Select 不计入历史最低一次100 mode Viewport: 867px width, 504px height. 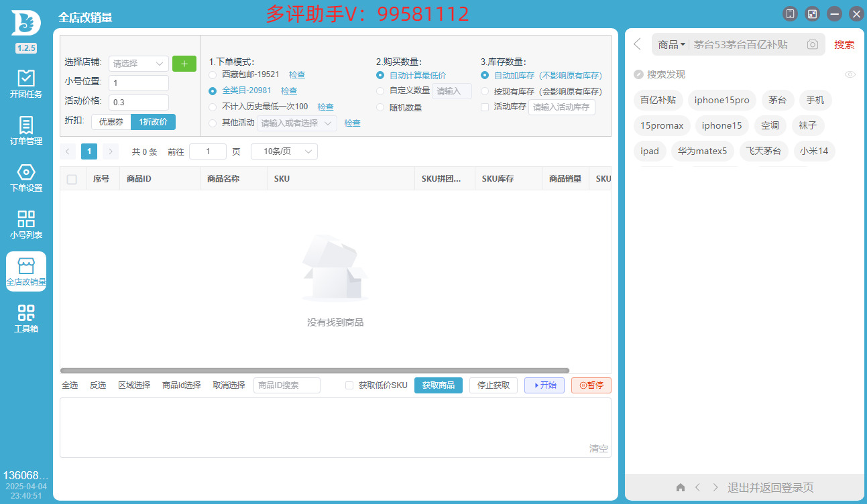point(213,107)
